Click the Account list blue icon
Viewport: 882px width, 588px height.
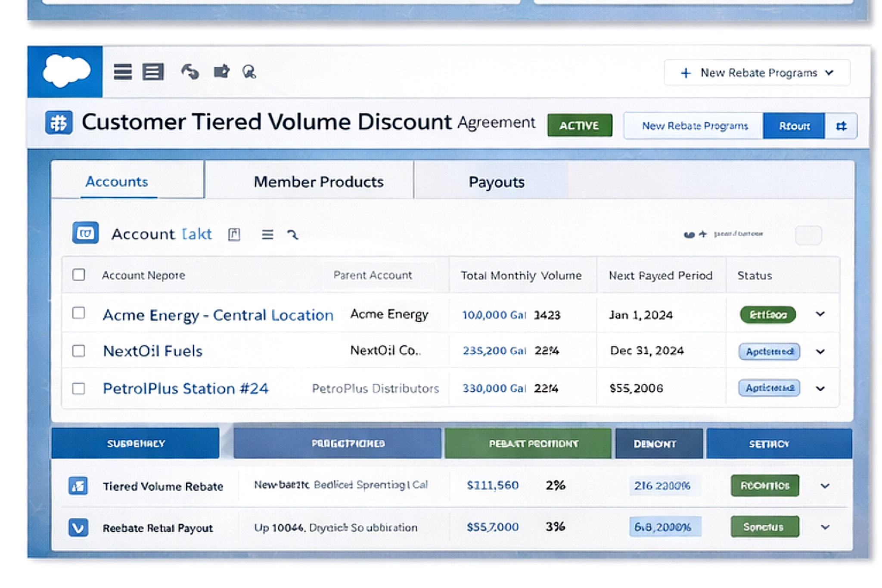85,233
